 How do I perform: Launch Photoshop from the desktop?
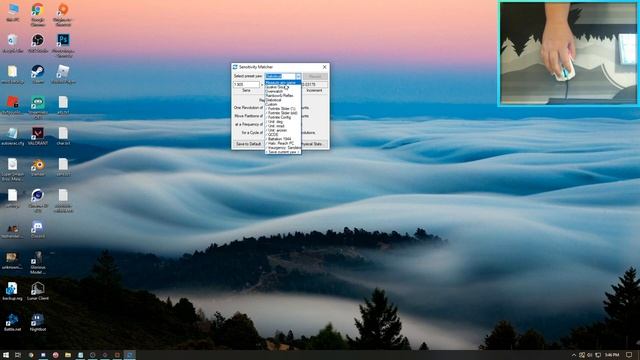tap(63, 45)
